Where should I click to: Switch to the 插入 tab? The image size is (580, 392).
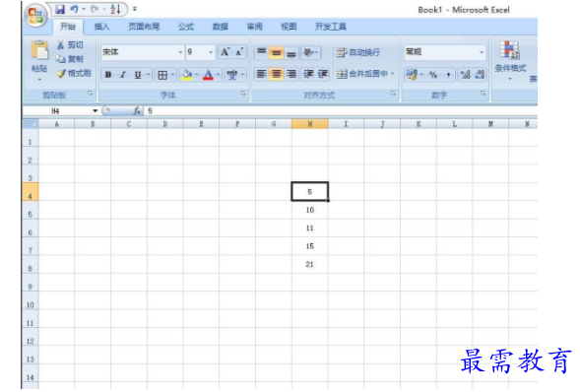point(102,27)
